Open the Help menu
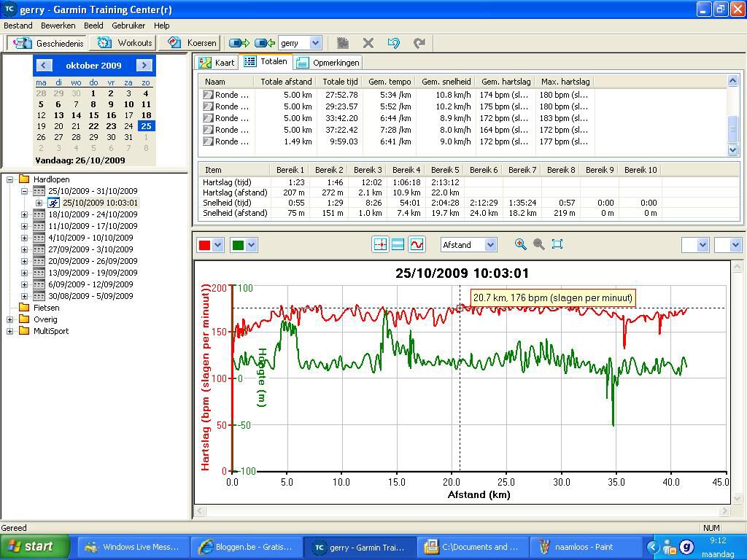Viewport: 747px width, 560px height. coord(161,26)
